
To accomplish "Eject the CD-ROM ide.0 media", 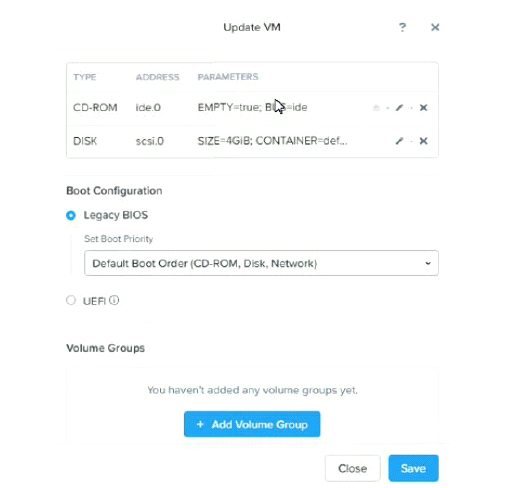I will click(x=376, y=107).
